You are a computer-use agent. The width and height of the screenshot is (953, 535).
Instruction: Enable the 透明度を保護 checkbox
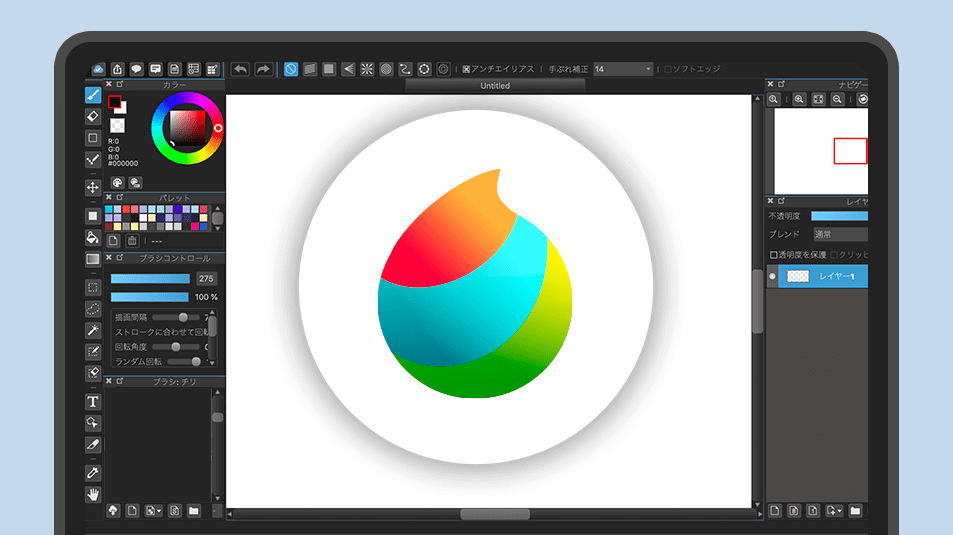pos(774,255)
